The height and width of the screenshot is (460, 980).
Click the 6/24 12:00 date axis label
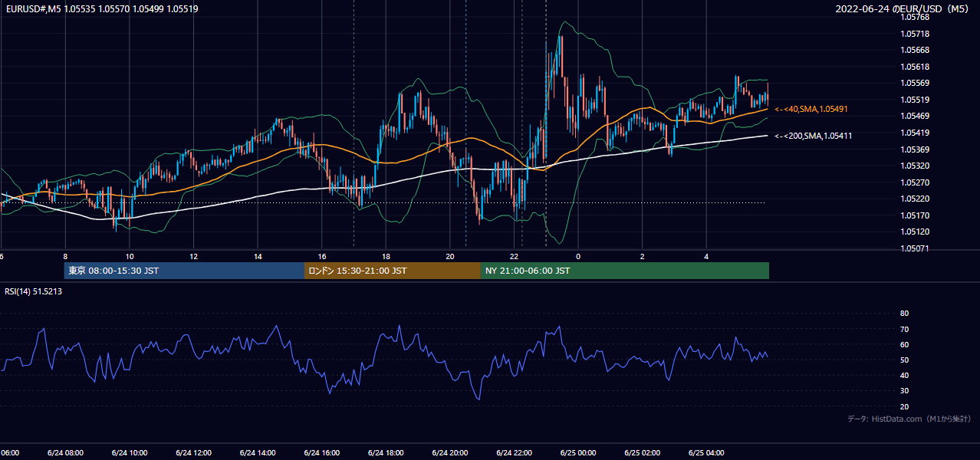193,453
